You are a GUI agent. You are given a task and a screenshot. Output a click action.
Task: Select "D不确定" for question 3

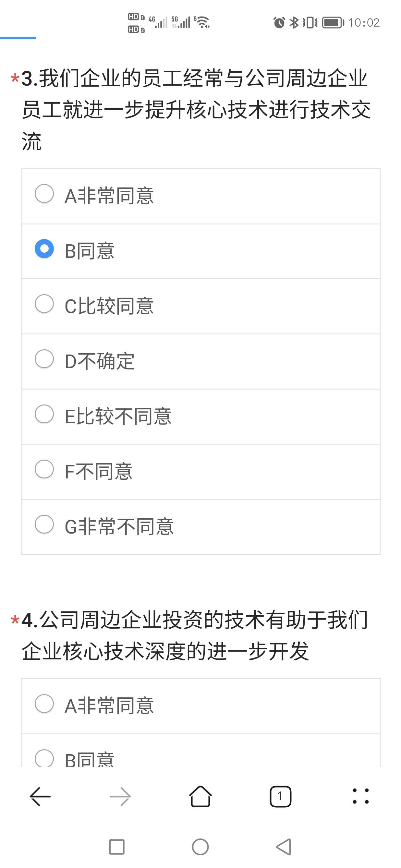tap(44, 359)
